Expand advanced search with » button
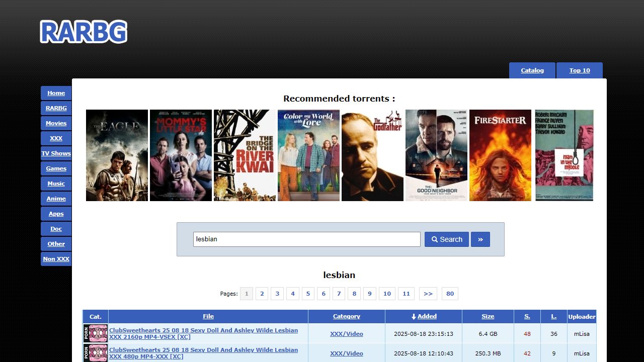This screenshot has height=362, width=644. pos(480,239)
